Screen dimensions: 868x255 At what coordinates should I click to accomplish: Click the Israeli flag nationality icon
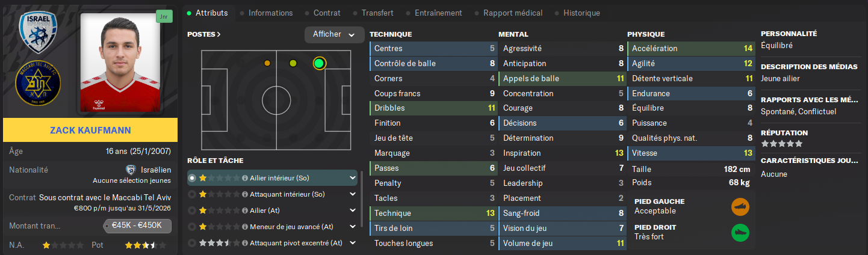click(131, 170)
